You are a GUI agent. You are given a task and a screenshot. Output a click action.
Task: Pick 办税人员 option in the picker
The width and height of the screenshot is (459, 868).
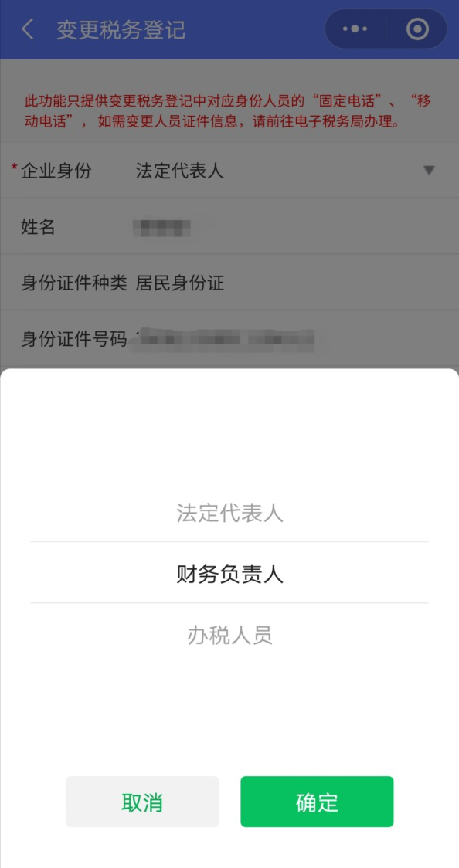[229, 635]
